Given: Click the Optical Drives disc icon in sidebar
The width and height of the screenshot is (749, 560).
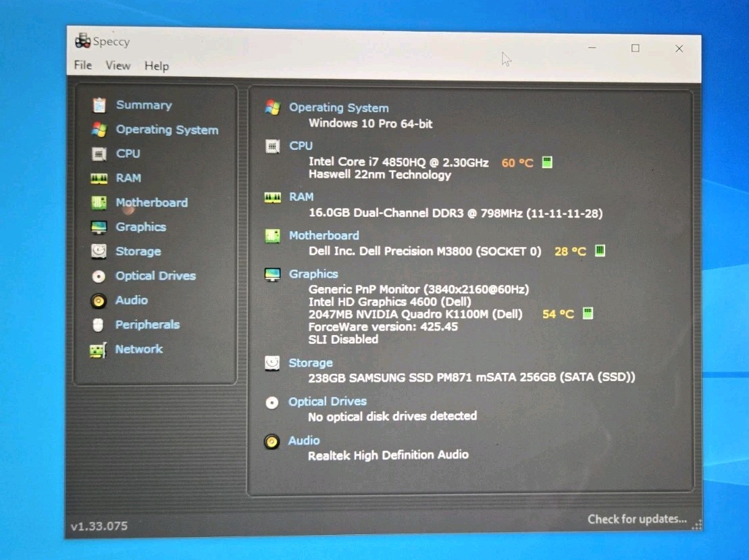Looking at the screenshot, I should (99, 276).
